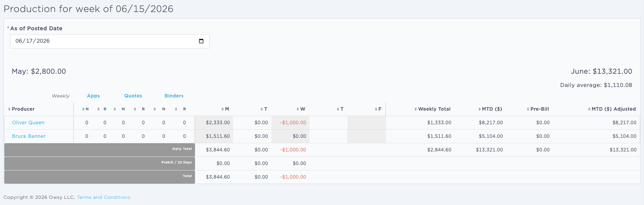Viewport: 644px width, 205px height.
Task: Sort the MTD ($) Adjusted column
Action: pyautogui.click(x=612, y=109)
